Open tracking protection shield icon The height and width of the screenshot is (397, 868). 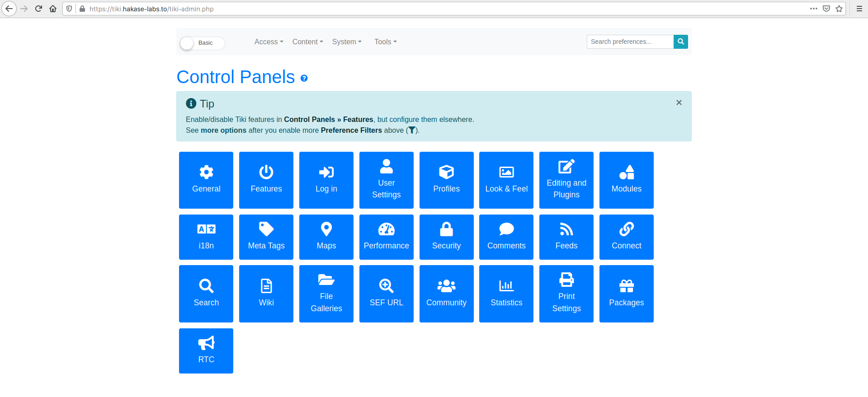click(69, 9)
